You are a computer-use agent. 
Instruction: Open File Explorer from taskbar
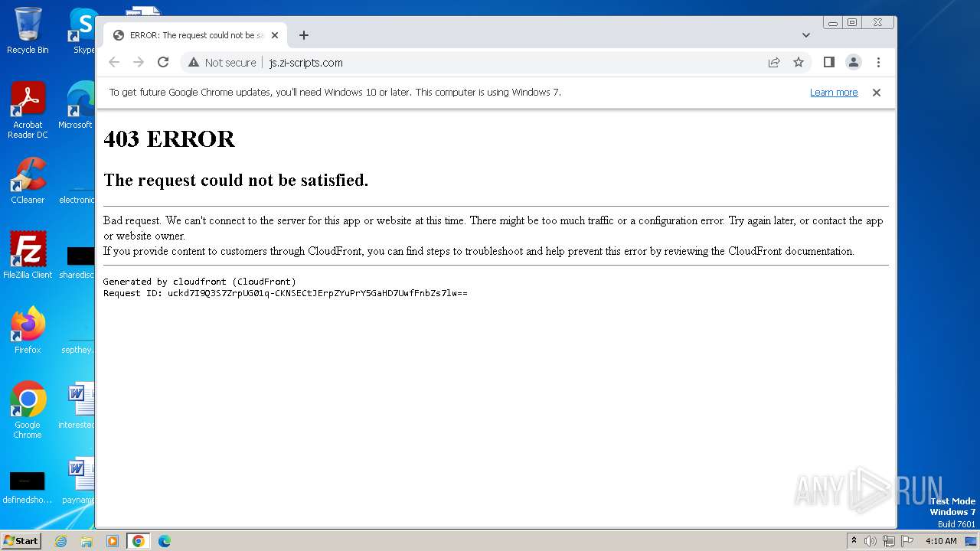tap(87, 541)
